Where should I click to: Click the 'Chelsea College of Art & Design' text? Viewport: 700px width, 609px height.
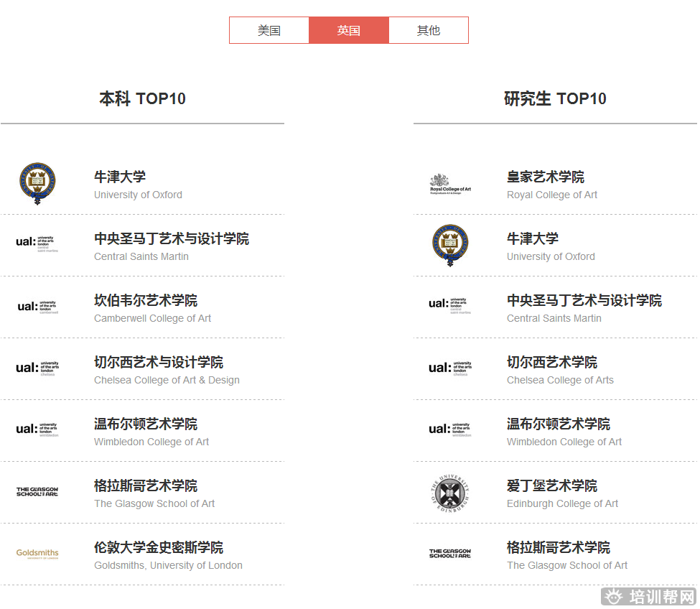click(167, 381)
